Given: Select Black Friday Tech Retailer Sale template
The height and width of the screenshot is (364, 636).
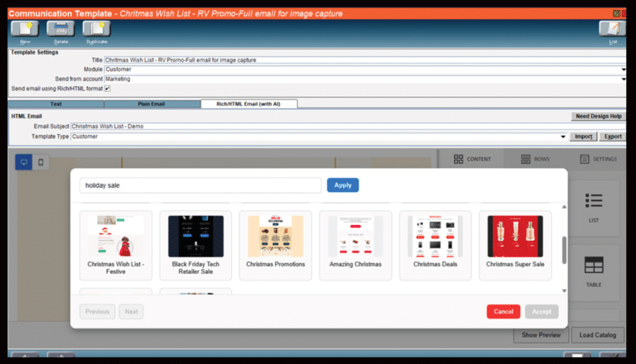Looking at the screenshot, I should pyautogui.click(x=195, y=245).
